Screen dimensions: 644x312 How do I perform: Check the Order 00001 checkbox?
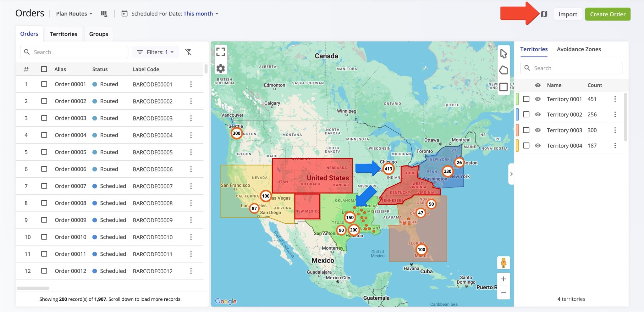click(44, 84)
